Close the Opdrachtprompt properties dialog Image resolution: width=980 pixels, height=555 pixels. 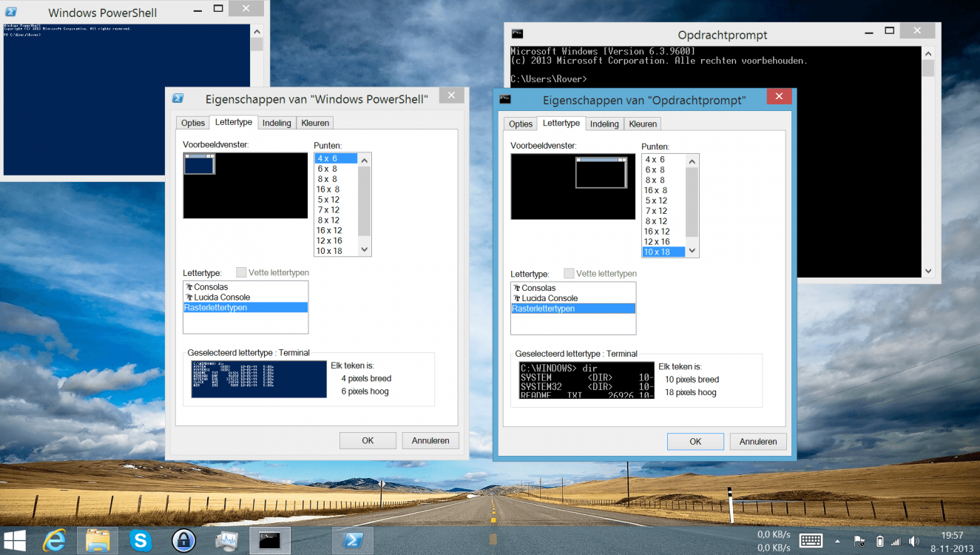[780, 96]
